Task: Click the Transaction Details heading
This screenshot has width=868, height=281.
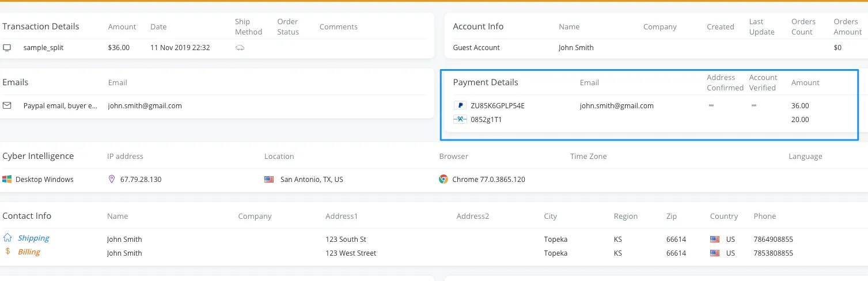Action: tap(41, 26)
